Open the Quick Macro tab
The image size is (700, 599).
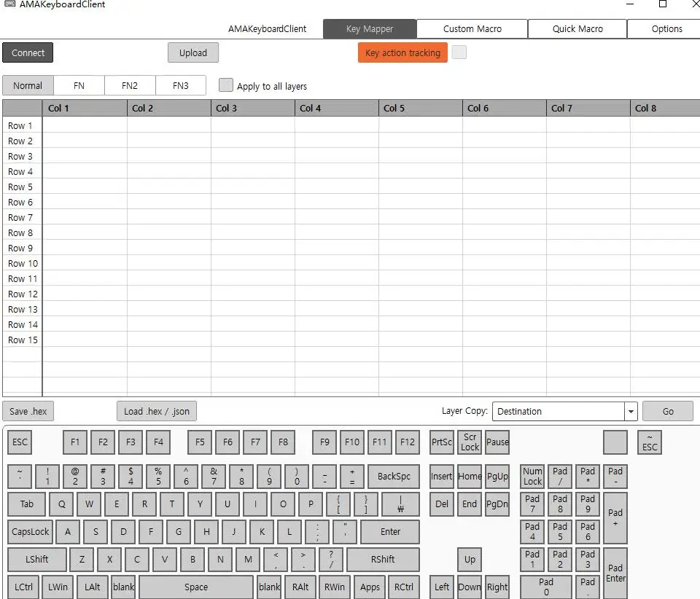click(577, 29)
